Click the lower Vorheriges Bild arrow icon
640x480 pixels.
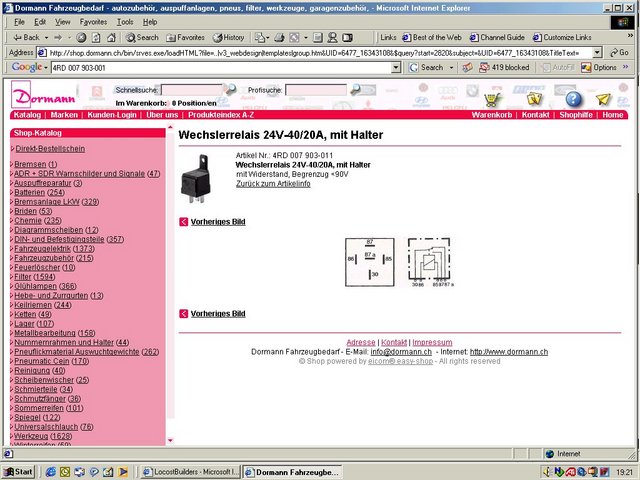[183, 314]
